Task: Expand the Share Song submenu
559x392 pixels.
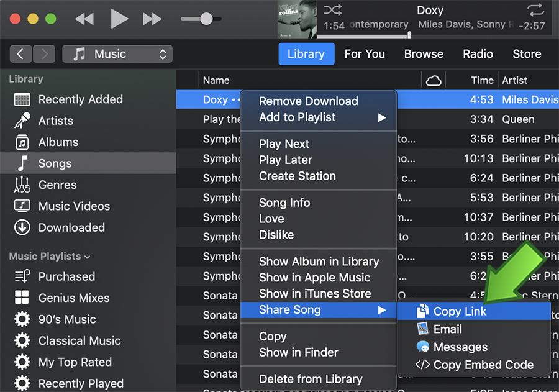Action: tap(319, 309)
